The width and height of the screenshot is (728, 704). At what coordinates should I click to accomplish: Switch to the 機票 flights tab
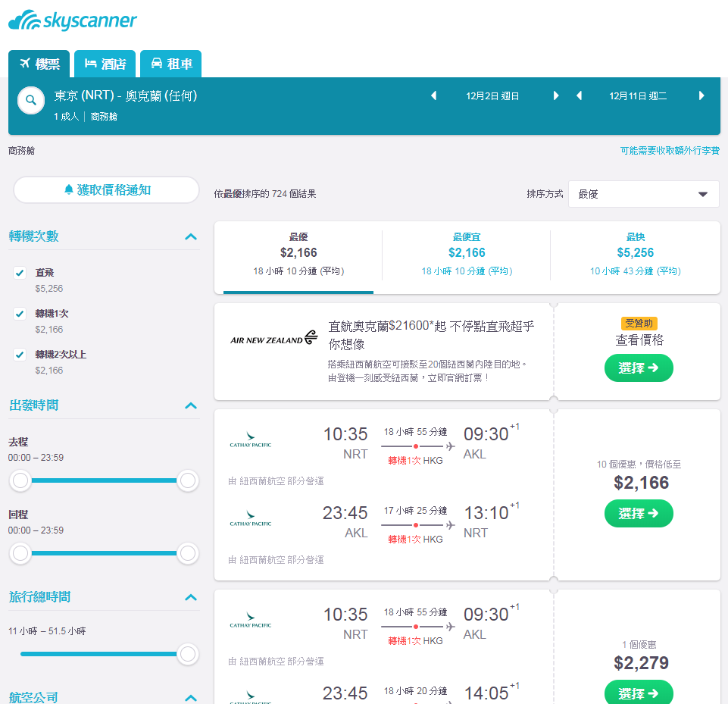point(39,64)
